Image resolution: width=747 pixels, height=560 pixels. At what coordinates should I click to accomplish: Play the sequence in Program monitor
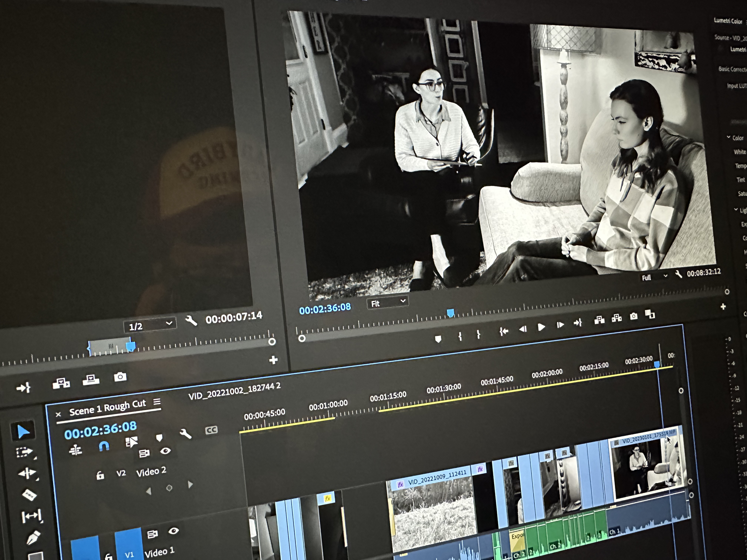click(x=541, y=327)
